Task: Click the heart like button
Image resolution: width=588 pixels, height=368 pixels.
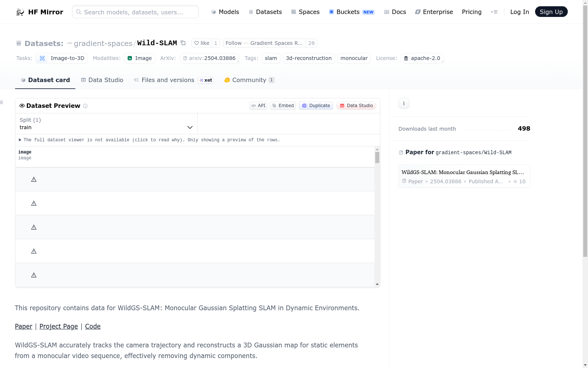Action: tap(202, 43)
